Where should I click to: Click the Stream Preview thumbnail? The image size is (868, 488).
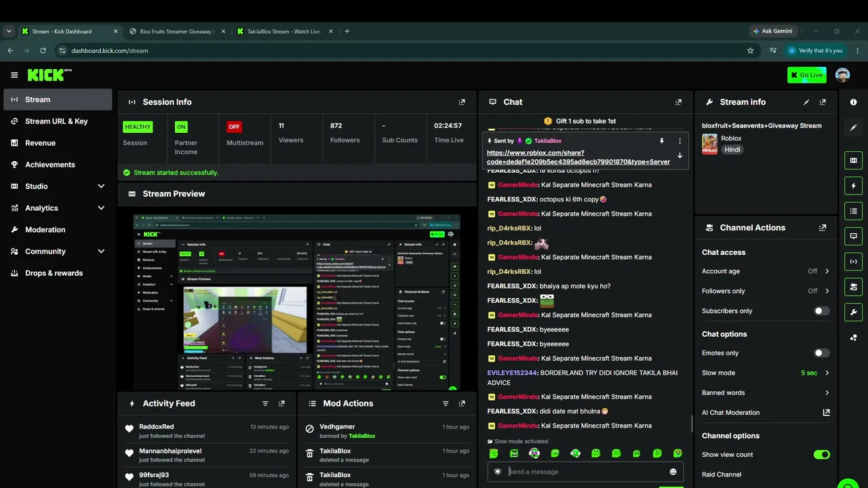[297, 302]
